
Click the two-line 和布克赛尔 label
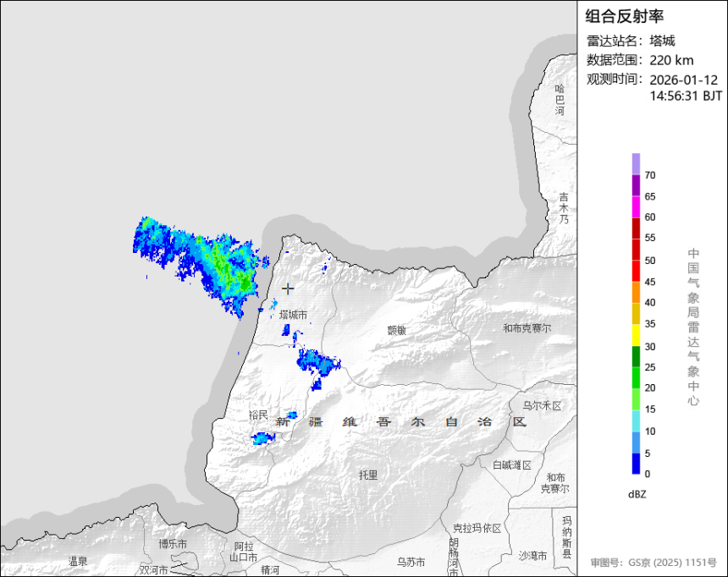pyautogui.click(x=555, y=483)
